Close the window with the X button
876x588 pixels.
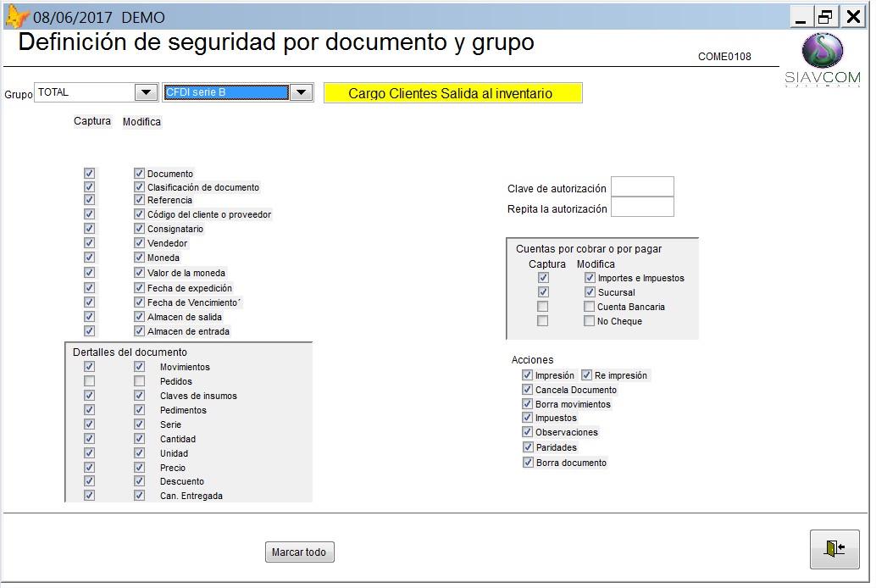(853, 17)
